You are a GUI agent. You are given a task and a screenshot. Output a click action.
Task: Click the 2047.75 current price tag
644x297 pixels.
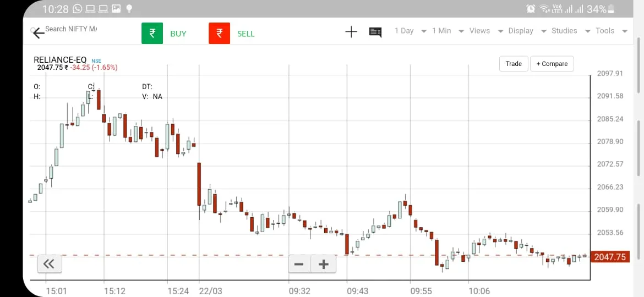610,257
